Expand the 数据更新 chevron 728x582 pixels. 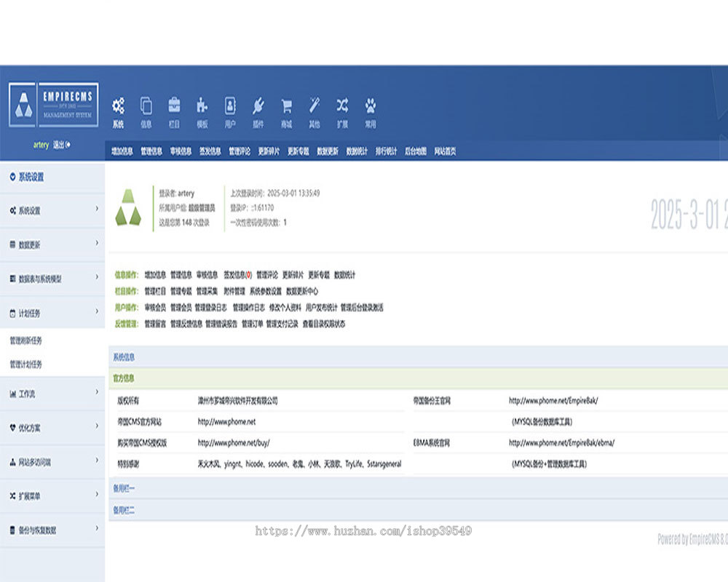tap(97, 243)
